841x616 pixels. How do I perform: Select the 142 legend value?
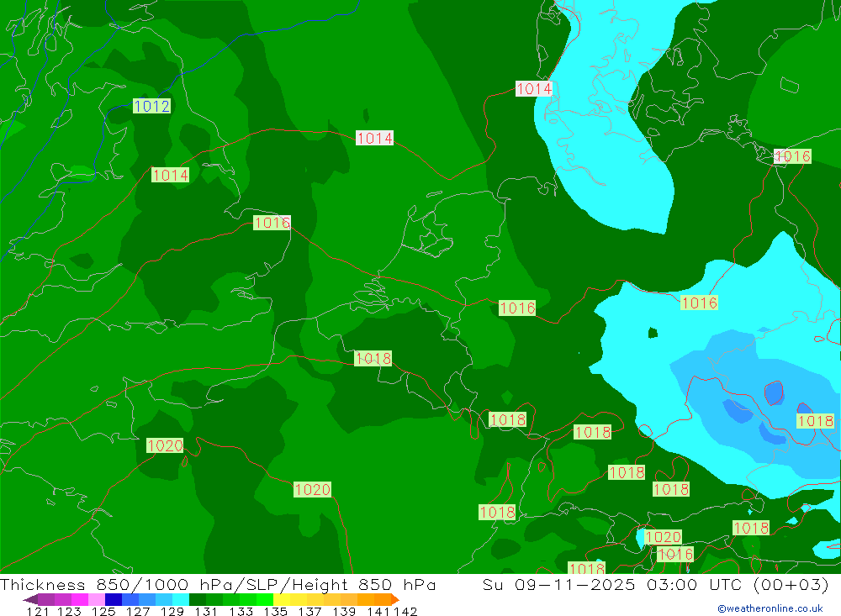coord(405,612)
